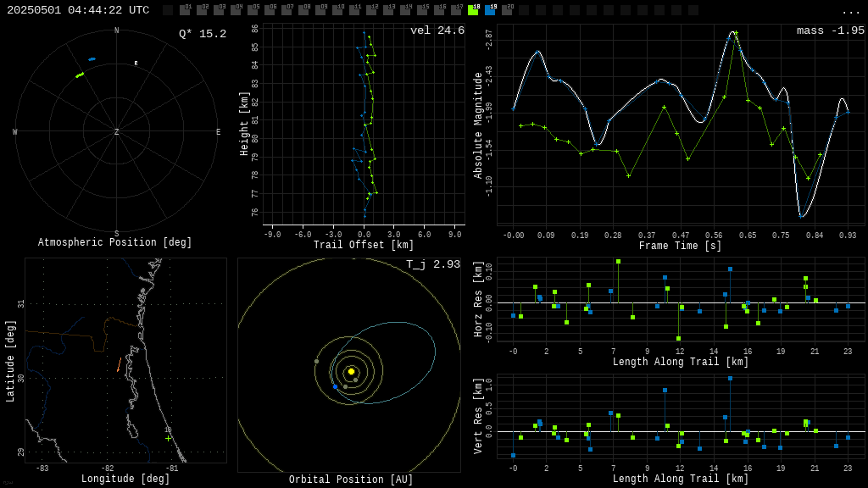Click the -2.87 magnitude tick label
The height and width of the screenshot is (488, 868).
pos(488,42)
